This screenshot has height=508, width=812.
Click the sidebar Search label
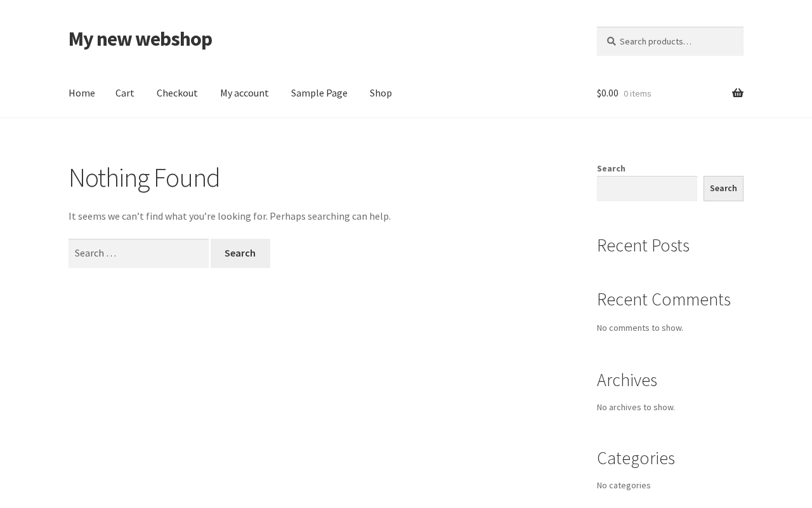(611, 168)
